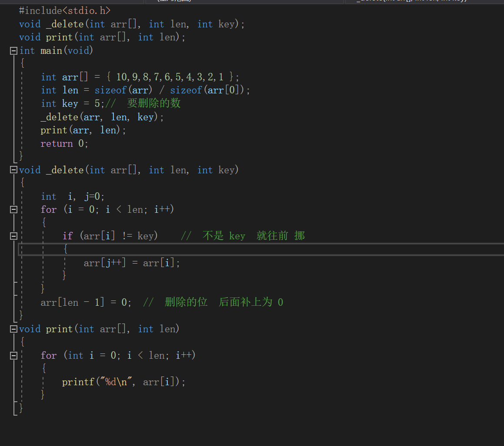
Task: Click 'sizeof(arr[0])' expression
Action: (207, 90)
